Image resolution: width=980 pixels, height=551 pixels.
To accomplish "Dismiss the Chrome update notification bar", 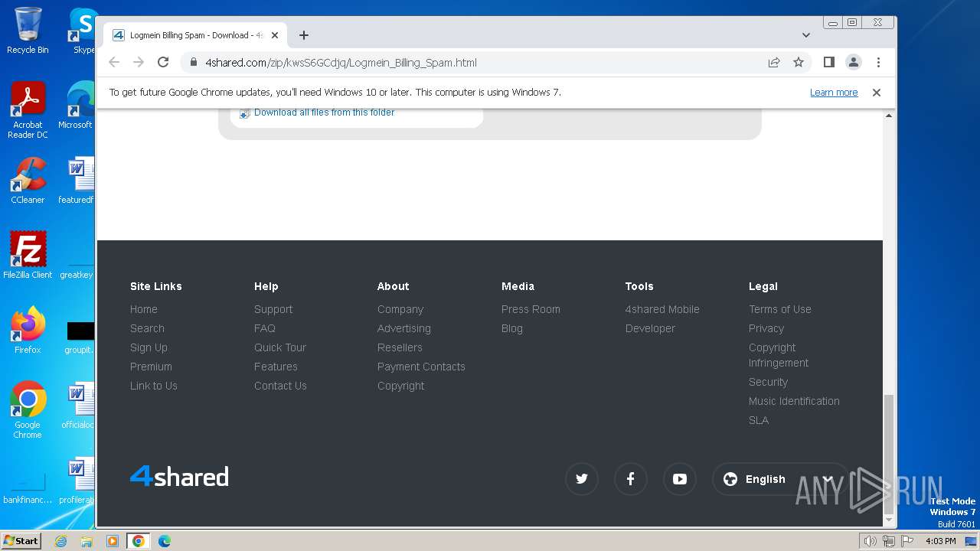I will tap(877, 93).
